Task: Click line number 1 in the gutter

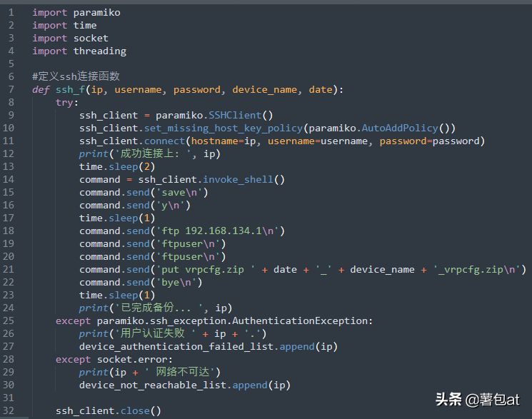Action: (11, 13)
